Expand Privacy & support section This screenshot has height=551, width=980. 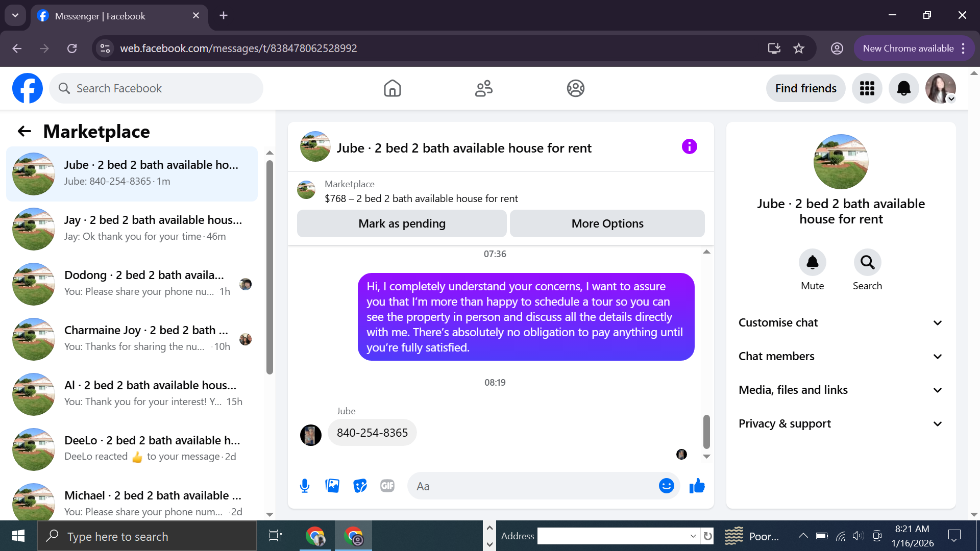coord(841,423)
